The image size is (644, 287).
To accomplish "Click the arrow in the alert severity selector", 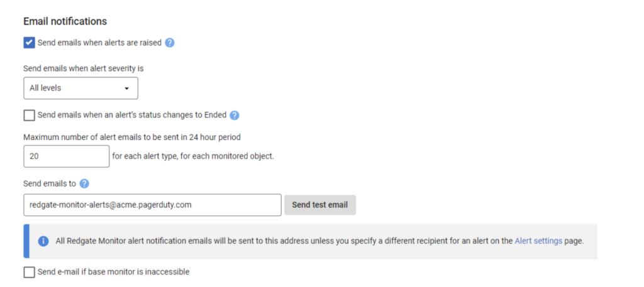I will (126, 89).
